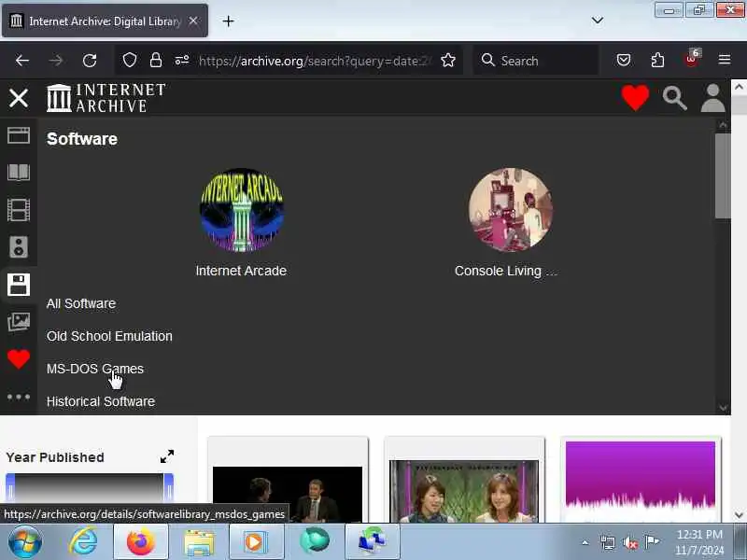Open the Console Living Room collection image
The image size is (747, 560).
(511, 210)
